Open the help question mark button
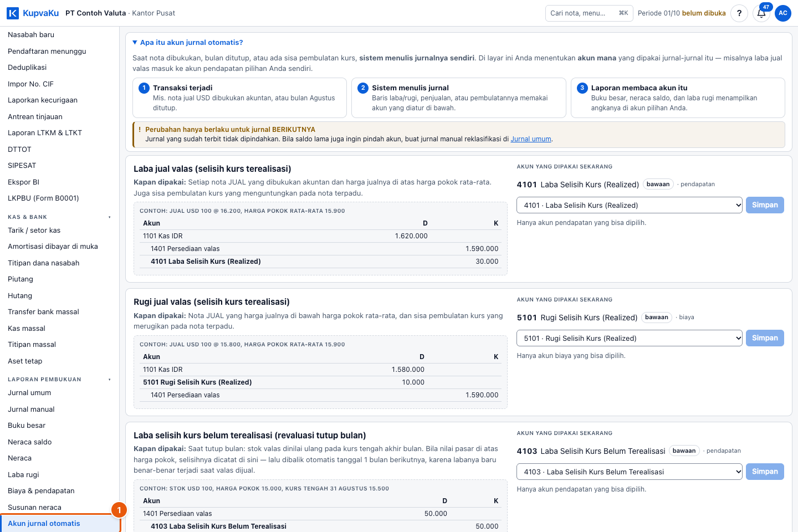This screenshot has width=798, height=532. [x=739, y=13]
